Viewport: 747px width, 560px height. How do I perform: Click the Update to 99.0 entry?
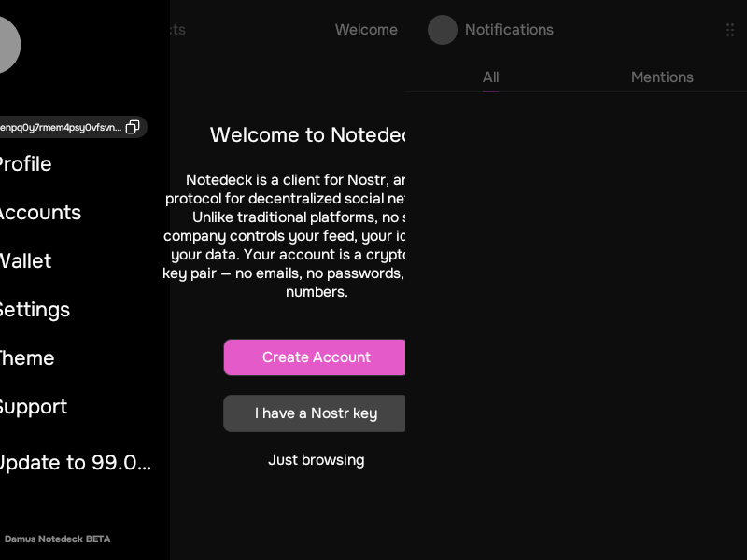pos(74,463)
